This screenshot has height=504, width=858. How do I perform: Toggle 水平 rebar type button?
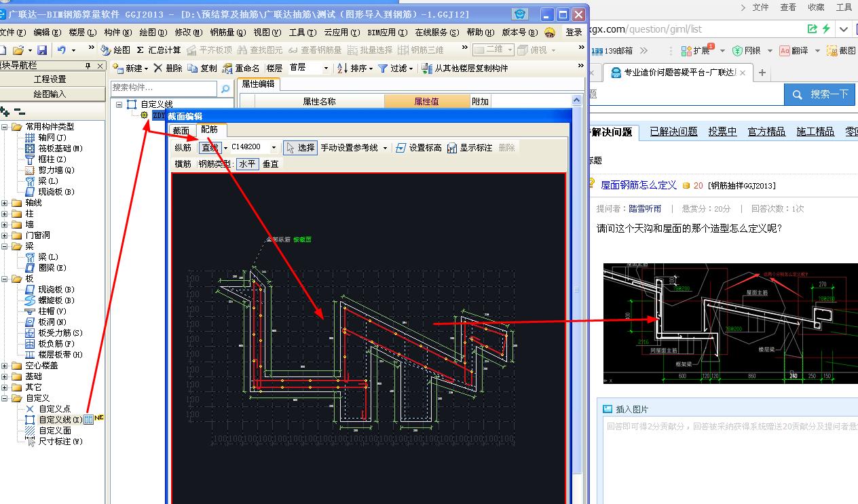(x=248, y=163)
